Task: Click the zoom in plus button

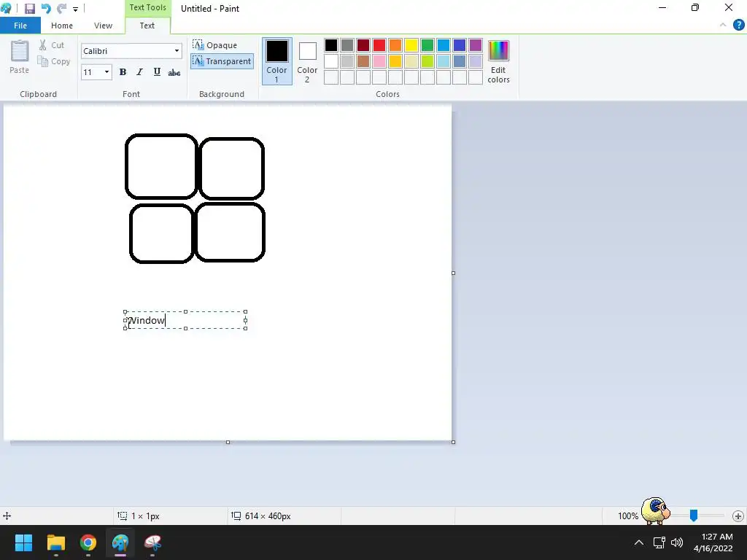Action: tap(738, 516)
